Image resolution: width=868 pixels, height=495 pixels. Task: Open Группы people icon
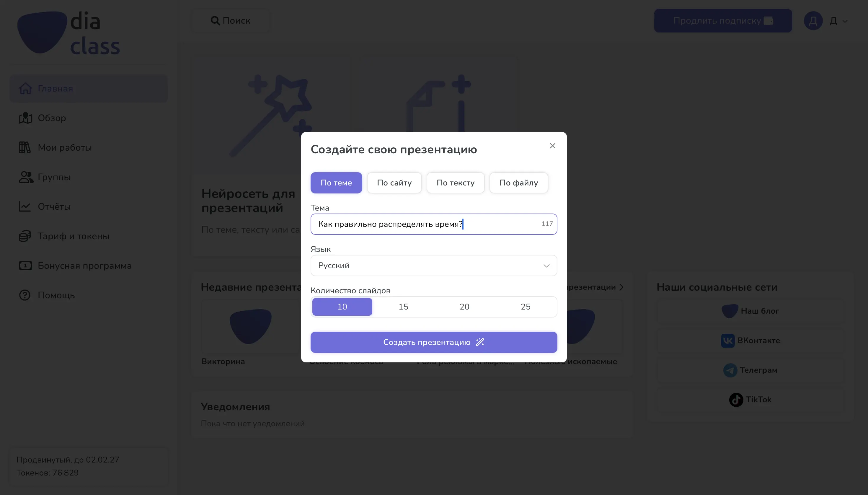tap(26, 177)
